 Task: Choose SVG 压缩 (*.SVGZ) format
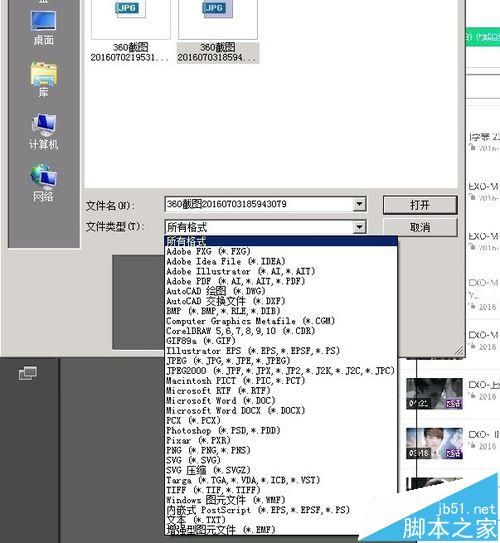tap(281, 470)
